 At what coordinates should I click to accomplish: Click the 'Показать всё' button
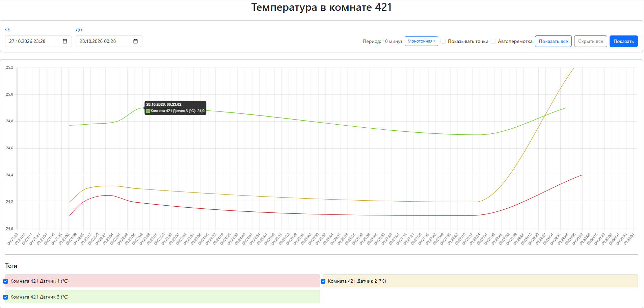553,41
